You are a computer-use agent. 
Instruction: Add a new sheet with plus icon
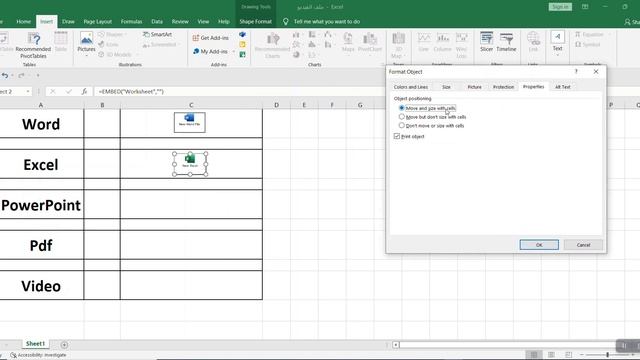64,345
